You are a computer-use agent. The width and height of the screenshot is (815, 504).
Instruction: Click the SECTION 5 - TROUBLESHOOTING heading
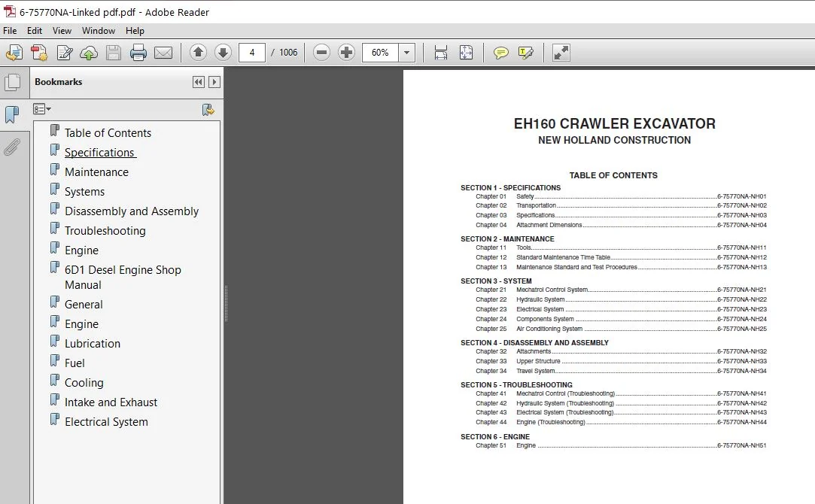[516, 385]
